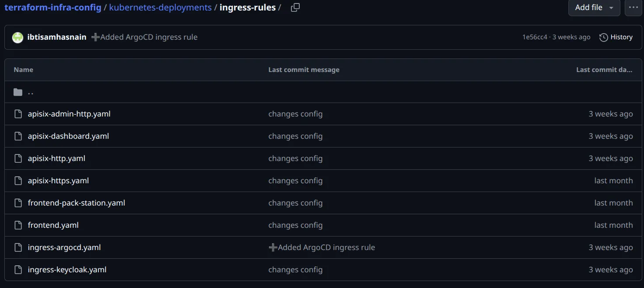Click the parent folder icon in the file list
The height and width of the screenshot is (288, 644).
pyautogui.click(x=18, y=92)
